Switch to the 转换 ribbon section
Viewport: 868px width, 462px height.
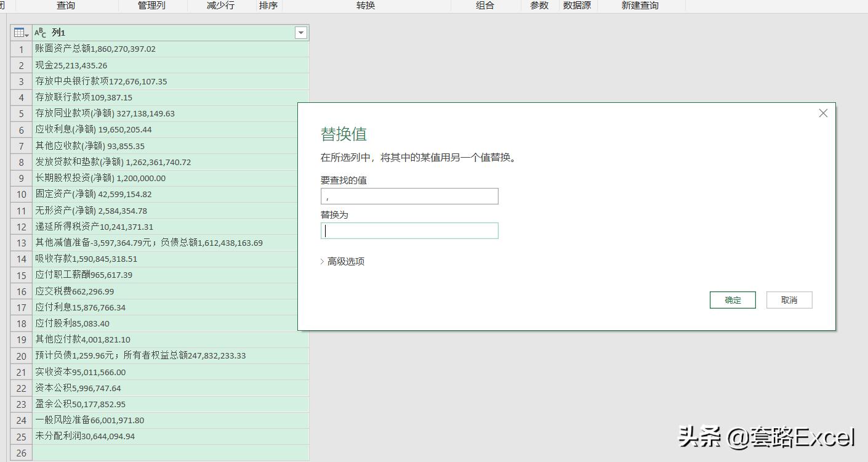coord(364,6)
